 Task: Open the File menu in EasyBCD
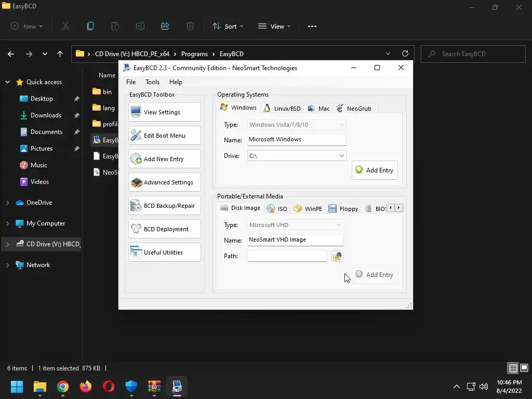pyautogui.click(x=131, y=82)
